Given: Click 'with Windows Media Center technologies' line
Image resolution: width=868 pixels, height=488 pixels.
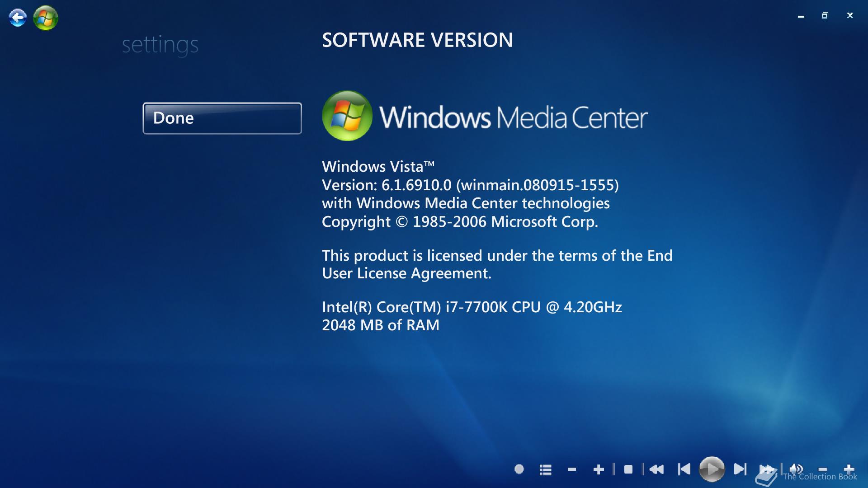Looking at the screenshot, I should pos(466,204).
